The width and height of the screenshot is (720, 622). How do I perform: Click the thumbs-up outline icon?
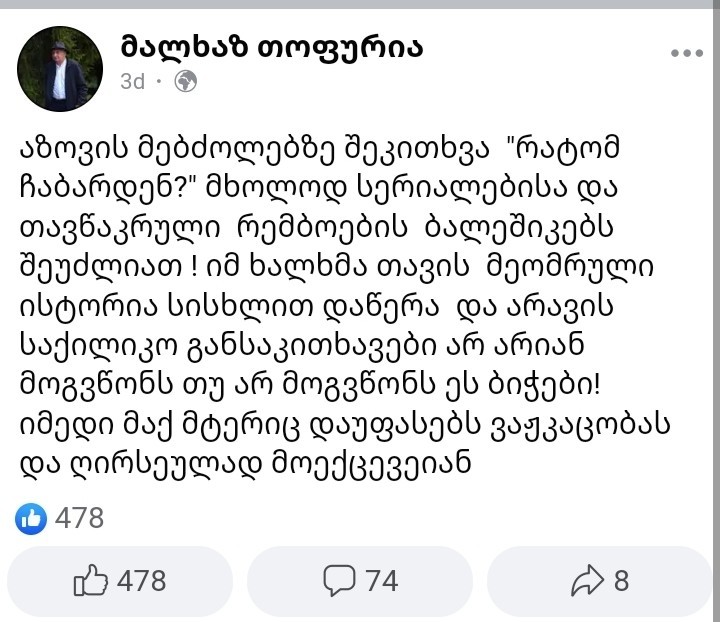(x=91, y=581)
